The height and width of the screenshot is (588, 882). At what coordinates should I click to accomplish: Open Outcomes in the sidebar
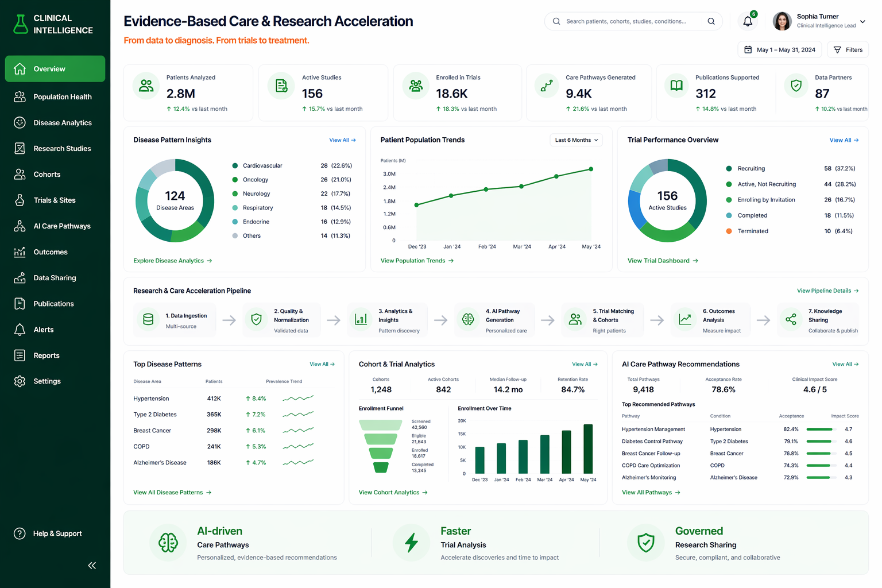point(55,252)
